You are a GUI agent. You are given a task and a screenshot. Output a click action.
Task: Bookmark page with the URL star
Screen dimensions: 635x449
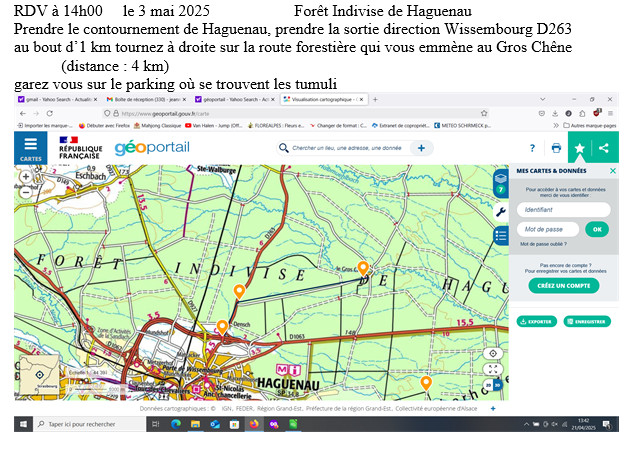click(484, 114)
